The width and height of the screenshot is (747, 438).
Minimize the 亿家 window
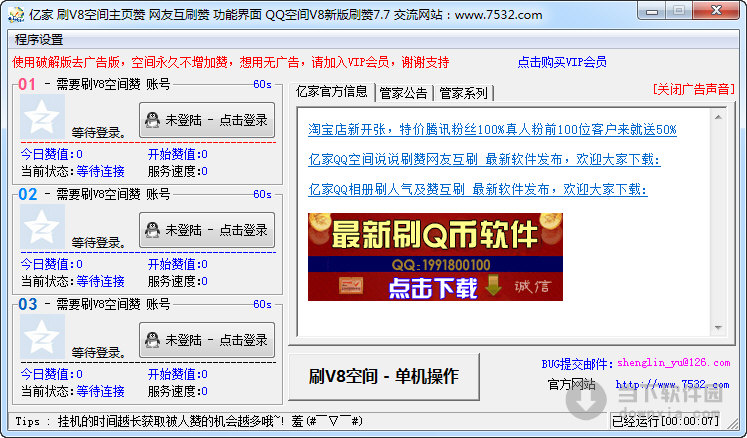coord(652,10)
